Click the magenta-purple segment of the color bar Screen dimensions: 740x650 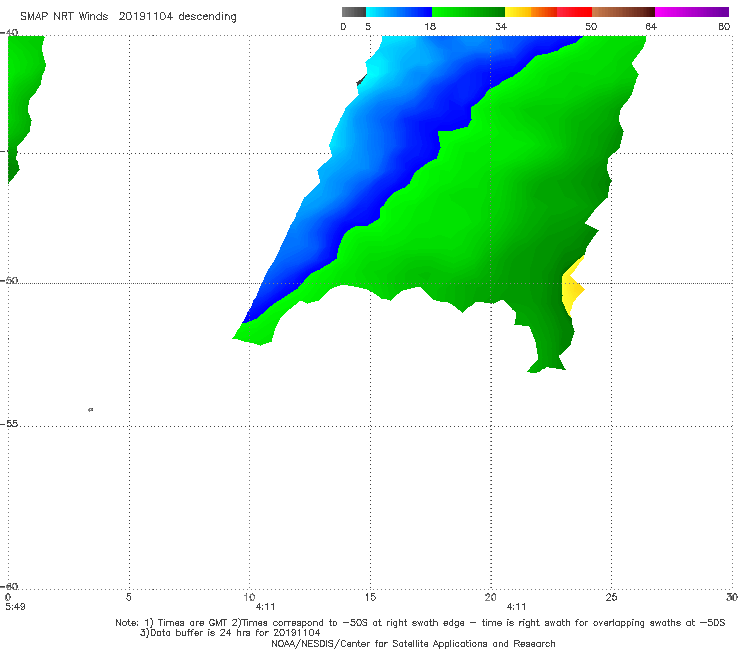pyautogui.click(x=692, y=12)
